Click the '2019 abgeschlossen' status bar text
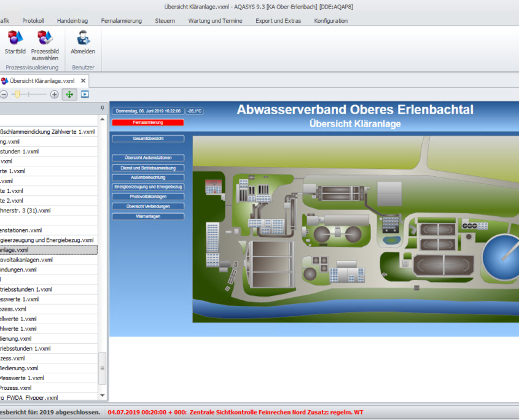Viewport: 519px width, 420px height. 69,412
